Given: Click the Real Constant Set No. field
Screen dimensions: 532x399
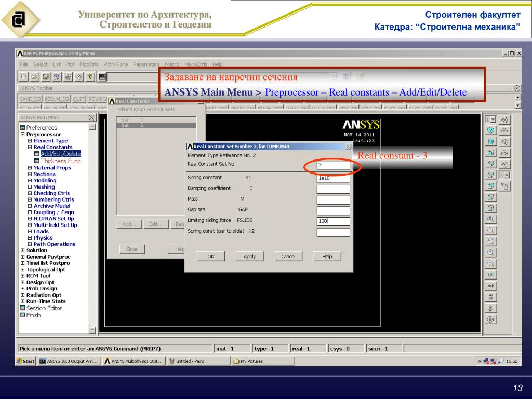Looking at the screenshot, I should click(333, 165).
